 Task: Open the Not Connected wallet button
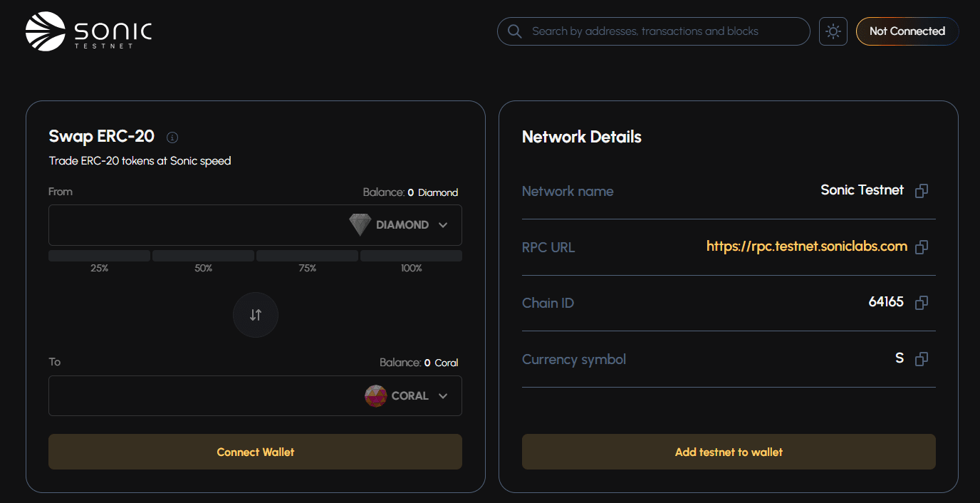pos(907,31)
